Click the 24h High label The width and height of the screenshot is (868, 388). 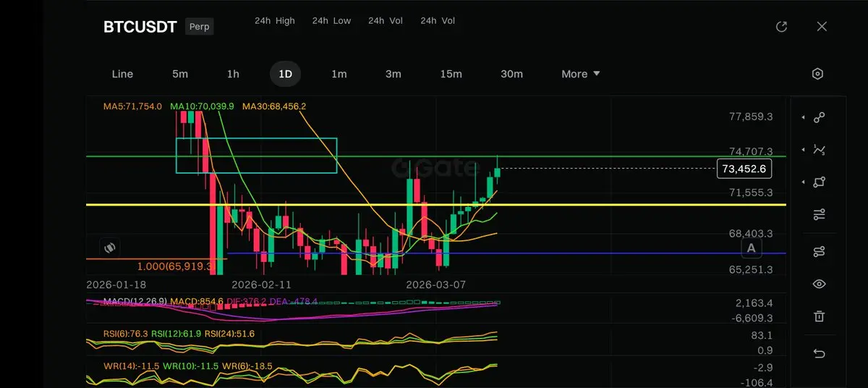pyautogui.click(x=275, y=21)
